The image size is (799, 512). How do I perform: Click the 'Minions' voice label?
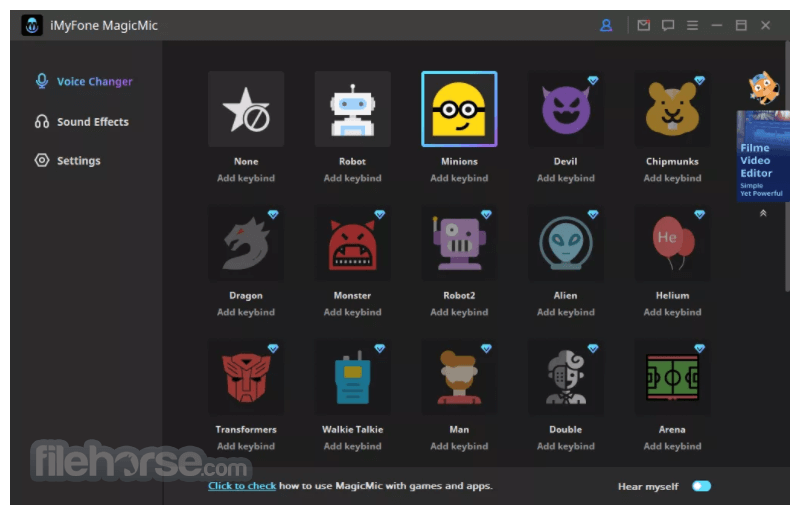tap(459, 161)
